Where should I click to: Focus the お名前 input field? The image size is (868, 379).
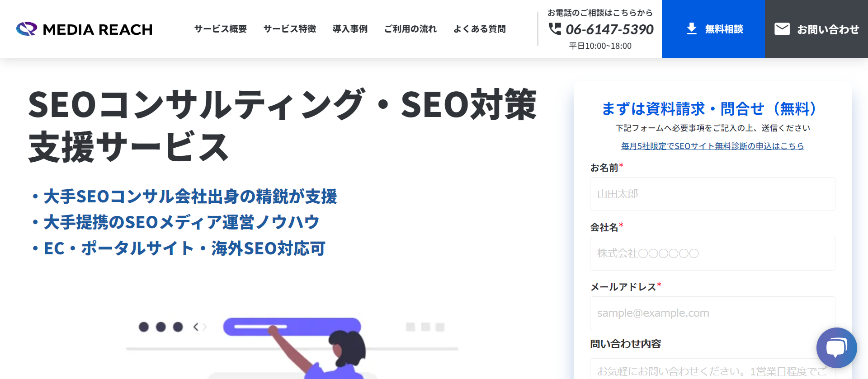tap(712, 194)
